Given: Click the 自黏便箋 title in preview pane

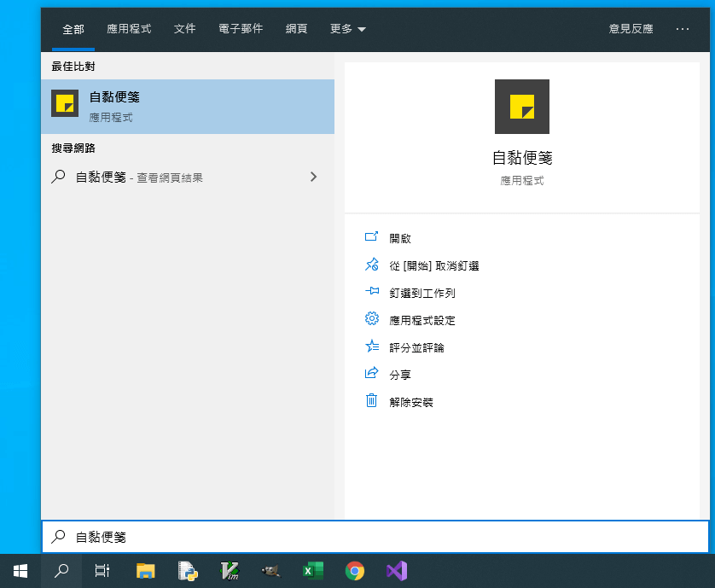Looking at the screenshot, I should (x=521, y=158).
